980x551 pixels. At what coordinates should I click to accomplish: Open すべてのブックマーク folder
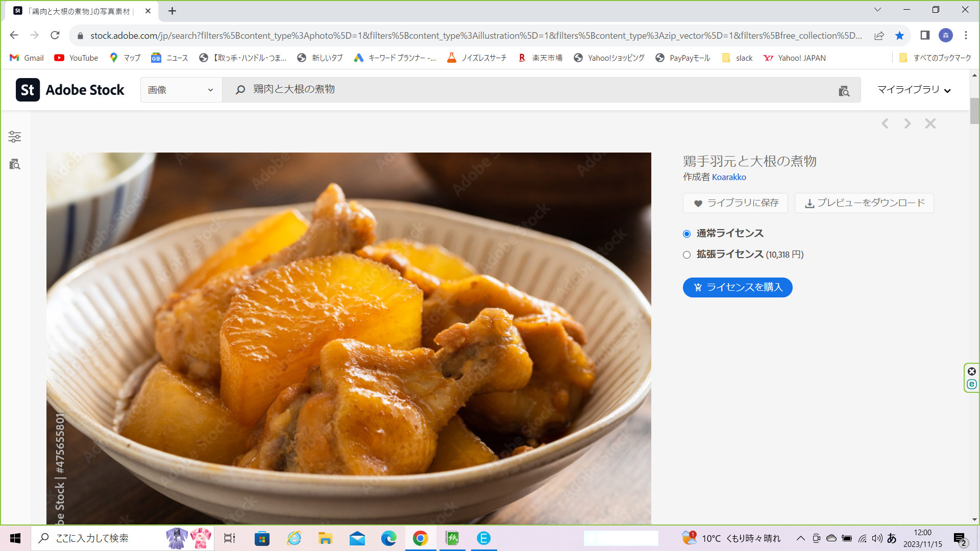pyautogui.click(x=935, y=58)
